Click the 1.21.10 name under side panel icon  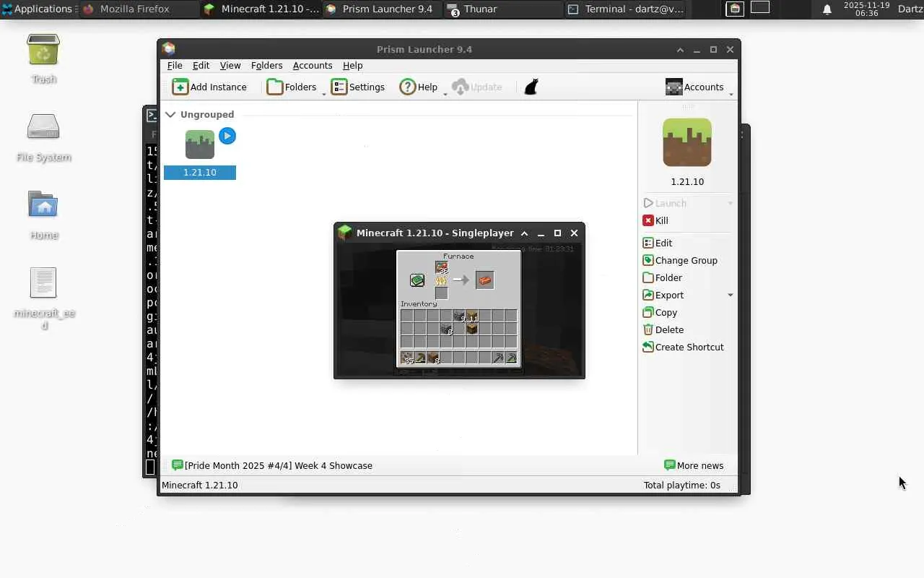click(x=687, y=181)
